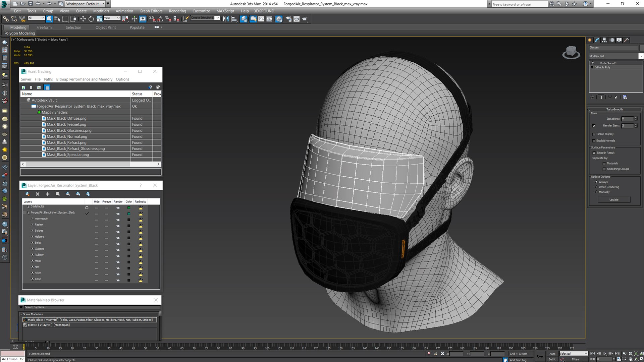Refresh the Asset Tracking list

point(23,87)
